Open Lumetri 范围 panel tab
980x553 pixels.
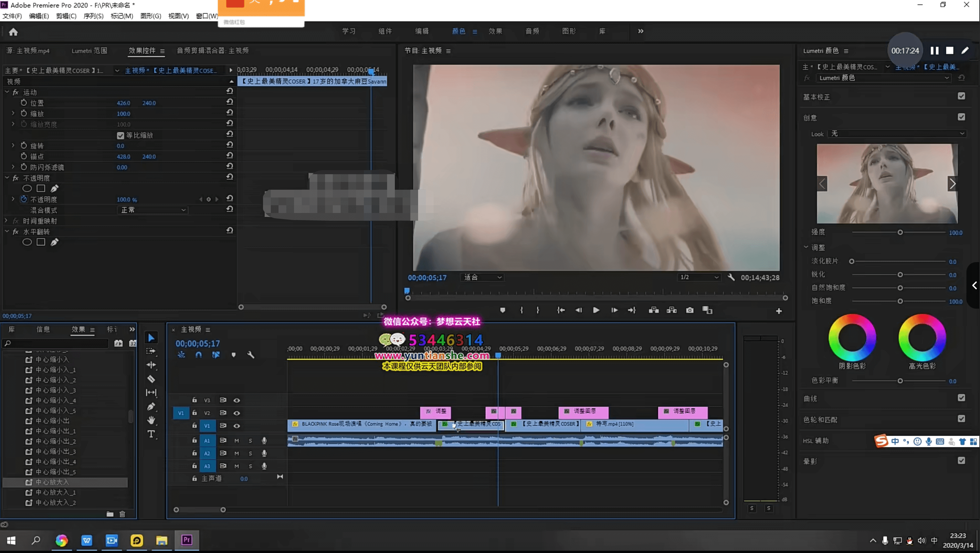[x=89, y=51]
